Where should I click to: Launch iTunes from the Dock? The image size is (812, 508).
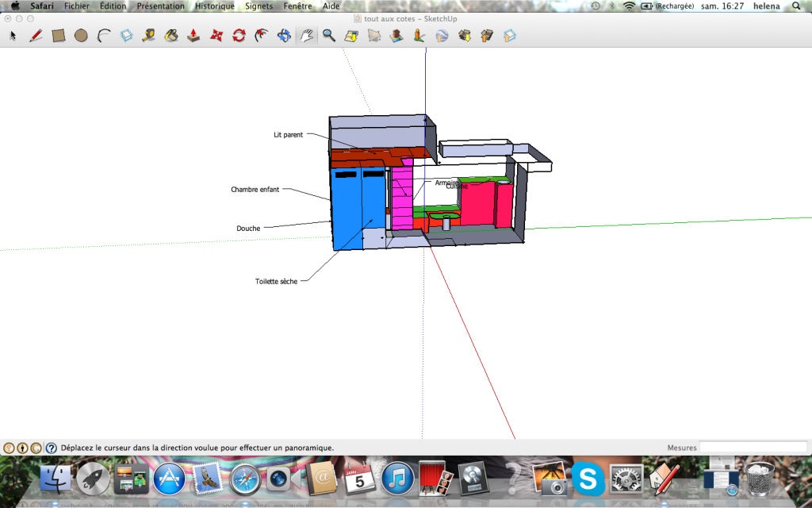398,478
